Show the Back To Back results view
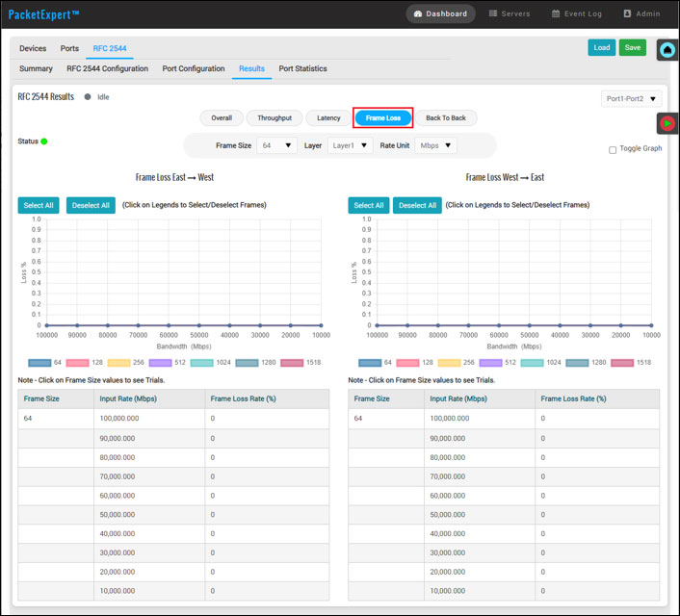Image resolution: width=680 pixels, height=616 pixels. 446,118
